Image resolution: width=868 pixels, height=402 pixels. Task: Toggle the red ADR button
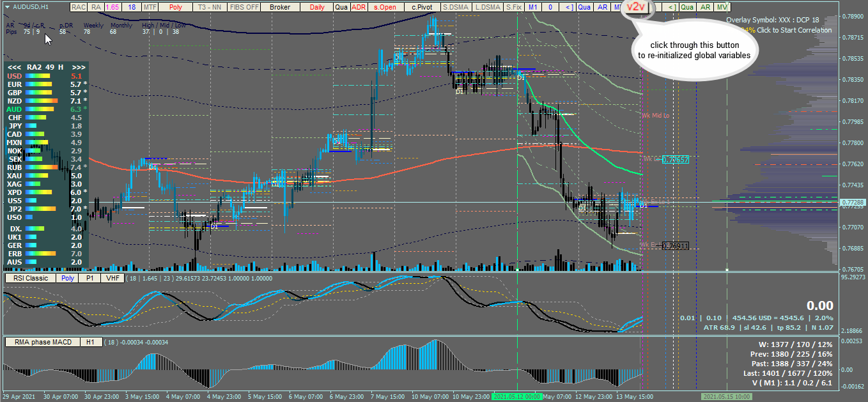[359, 7]
